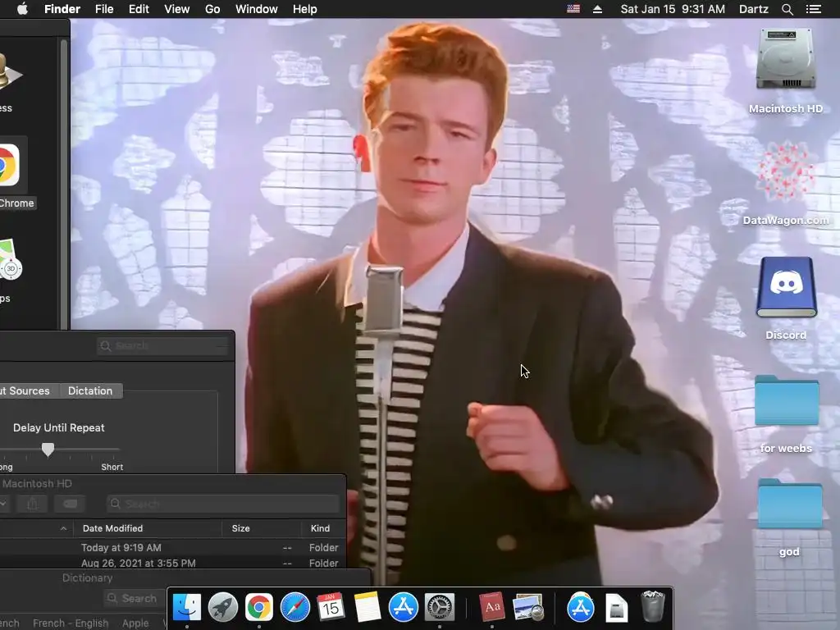Open the View menu
Image resolution: width=840 pixels, height=630 pixels.
pos(177,9)
